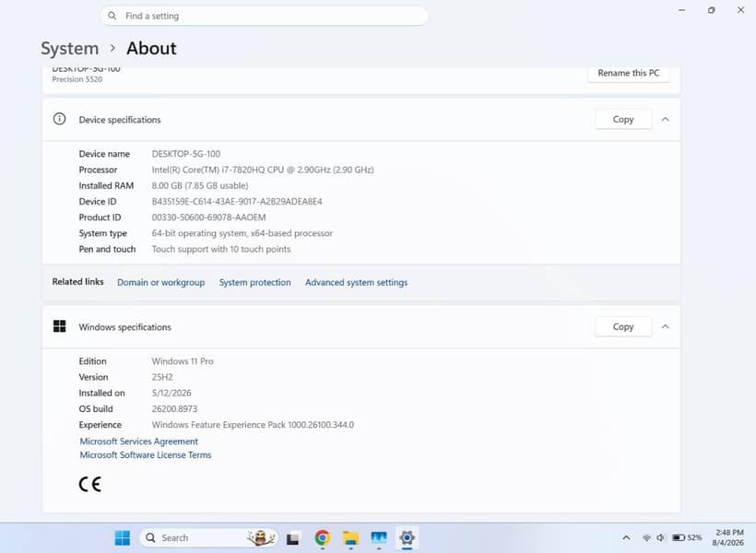Image resolution: width=756 pixels, height=553 pixels.
Task: Select Touch support with 10 touch points
Action: click(221, 249)
